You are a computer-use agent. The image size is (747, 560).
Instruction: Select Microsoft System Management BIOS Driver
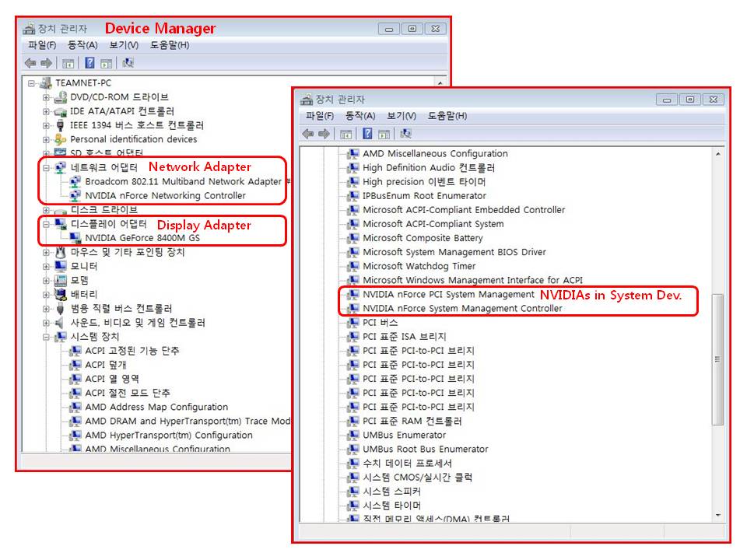[x=454, y=252]
